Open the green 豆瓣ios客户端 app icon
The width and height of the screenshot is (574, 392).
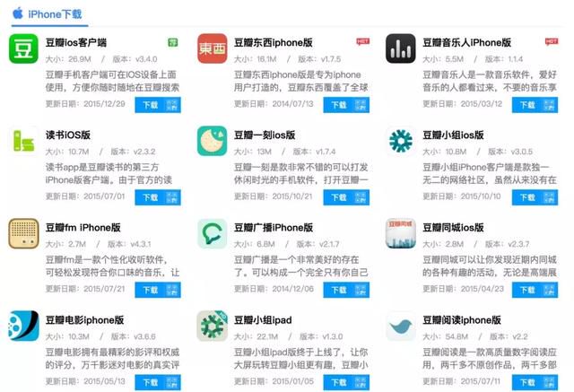[24, 48]
